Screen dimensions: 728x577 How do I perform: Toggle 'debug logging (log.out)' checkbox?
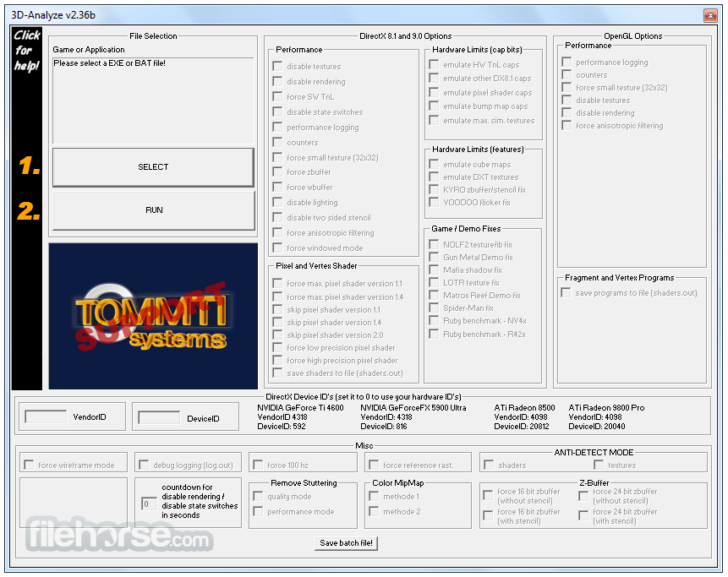point(144,465)
